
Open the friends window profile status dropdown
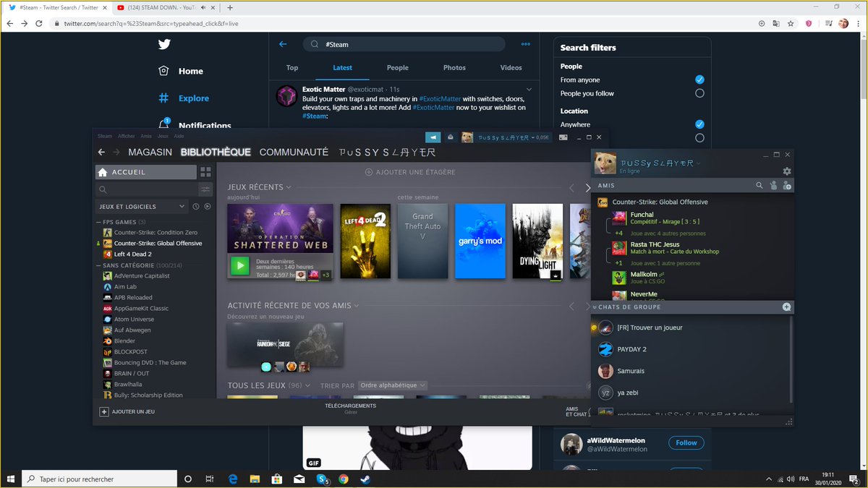point(699,163)
